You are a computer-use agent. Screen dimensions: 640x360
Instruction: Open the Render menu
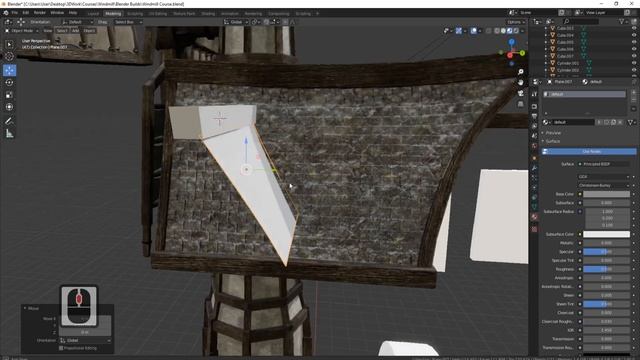pyautogui.click(x=40, y=13)
